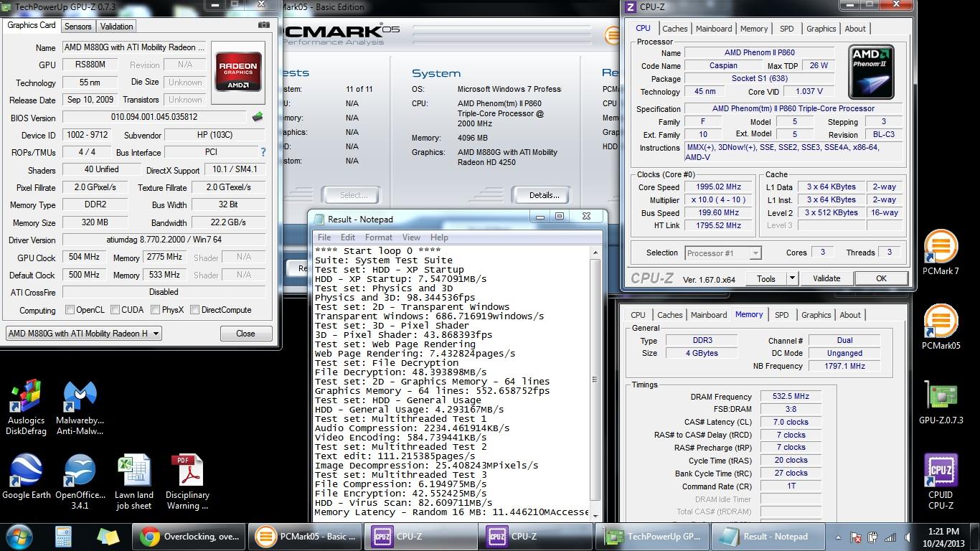Open the PCMark 7 desktop shortcut
The width and height of the screenshot is (980, 551).
(x=940, y=253)
